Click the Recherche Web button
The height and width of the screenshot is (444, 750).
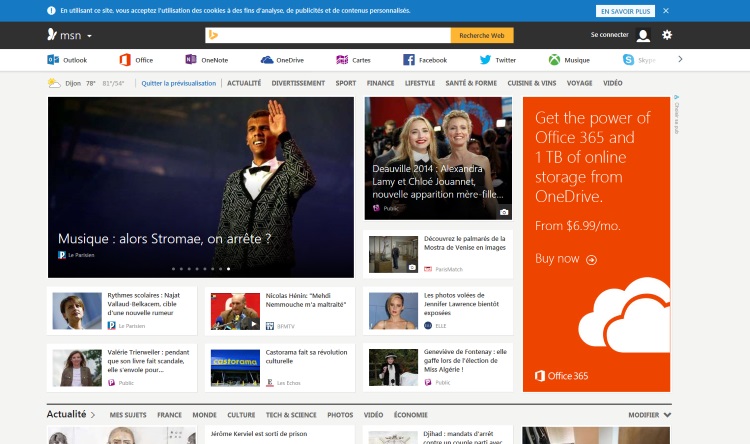[482, 35]
